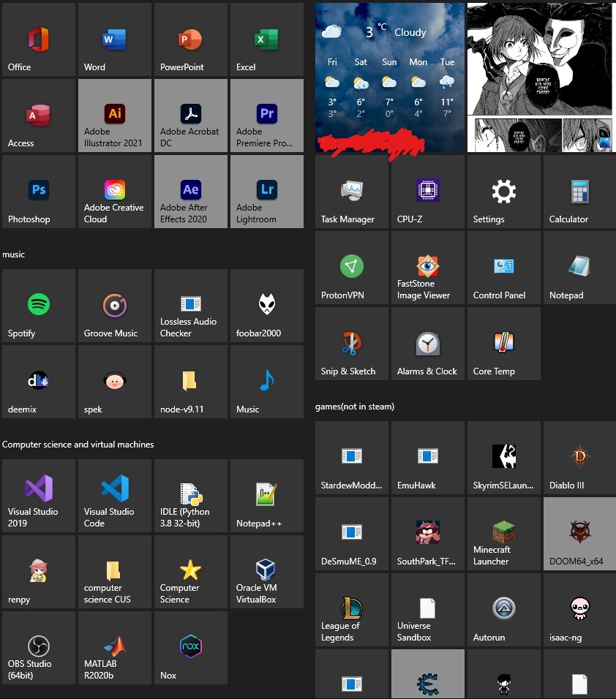Open Visual Studio Code tile
616x699 pixels.
pos(115,496)
